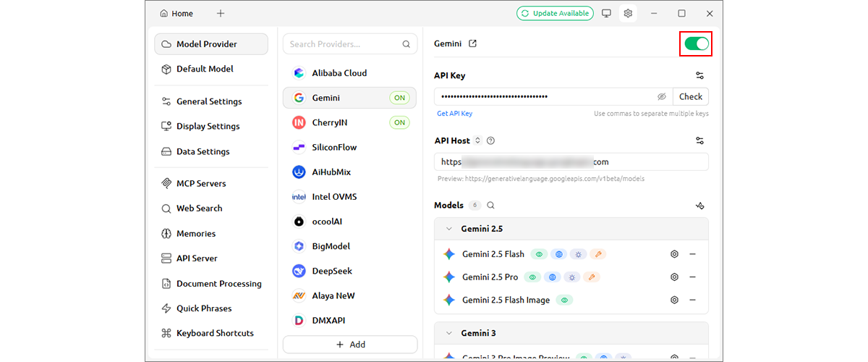868x362 pixels.
Task: Select CherryIN provider
Action: click(349, 122)
